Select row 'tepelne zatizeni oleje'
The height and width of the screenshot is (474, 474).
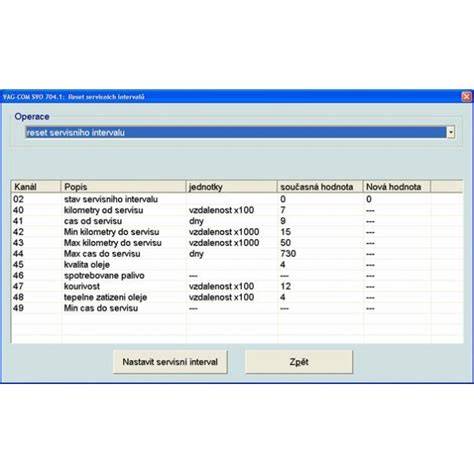(237, 297)
